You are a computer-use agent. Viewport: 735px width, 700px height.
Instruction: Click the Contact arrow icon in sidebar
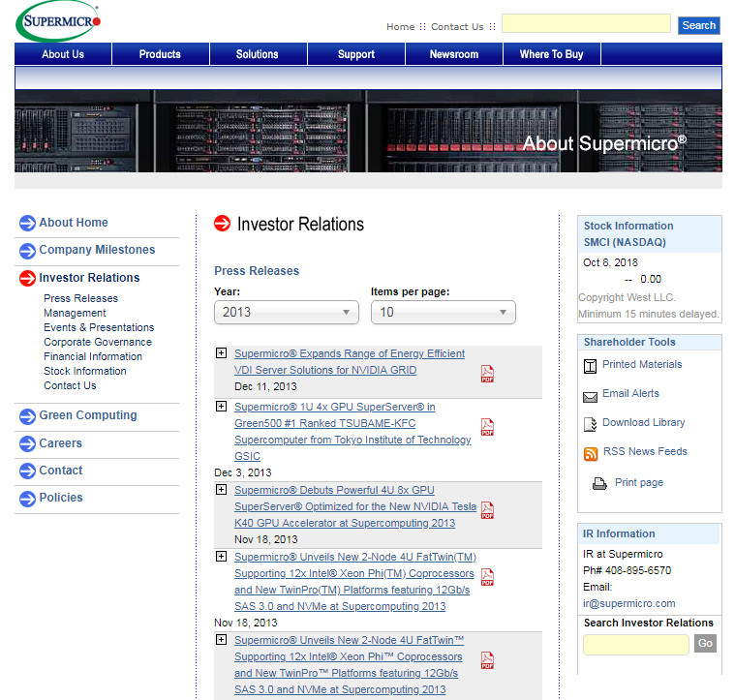click(28, 471)
